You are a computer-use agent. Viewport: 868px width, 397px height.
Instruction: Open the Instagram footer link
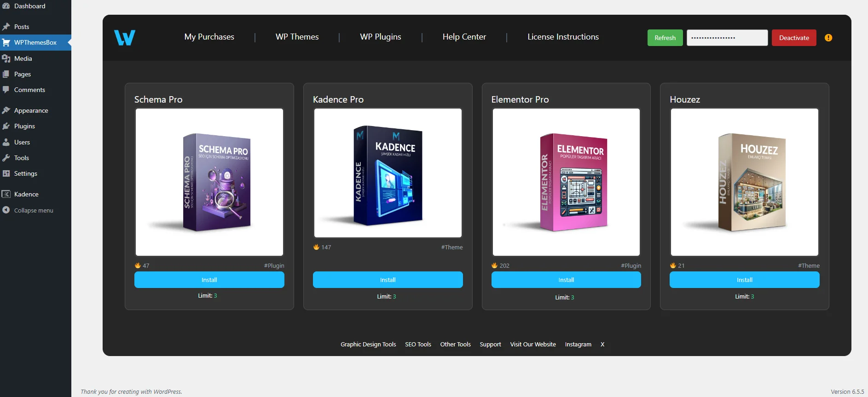578,344
